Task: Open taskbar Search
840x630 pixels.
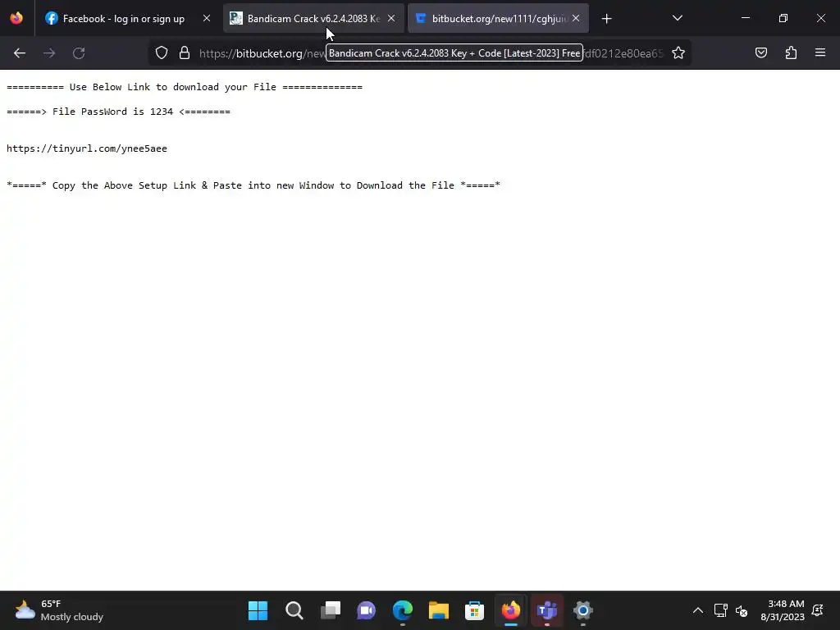Action: pyautogui.click(x=294, y=610)
